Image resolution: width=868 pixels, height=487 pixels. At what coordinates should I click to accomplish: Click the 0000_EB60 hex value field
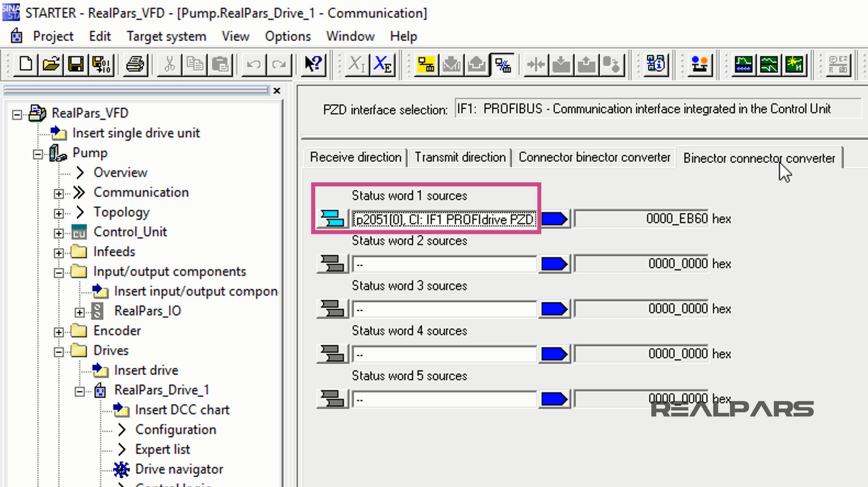640,218
